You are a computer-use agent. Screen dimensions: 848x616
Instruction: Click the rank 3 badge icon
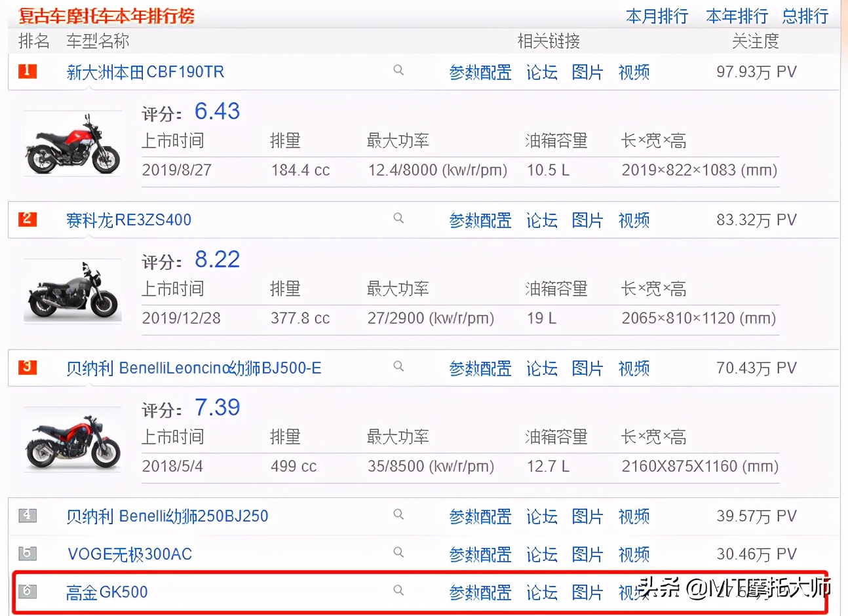point(26,367)
